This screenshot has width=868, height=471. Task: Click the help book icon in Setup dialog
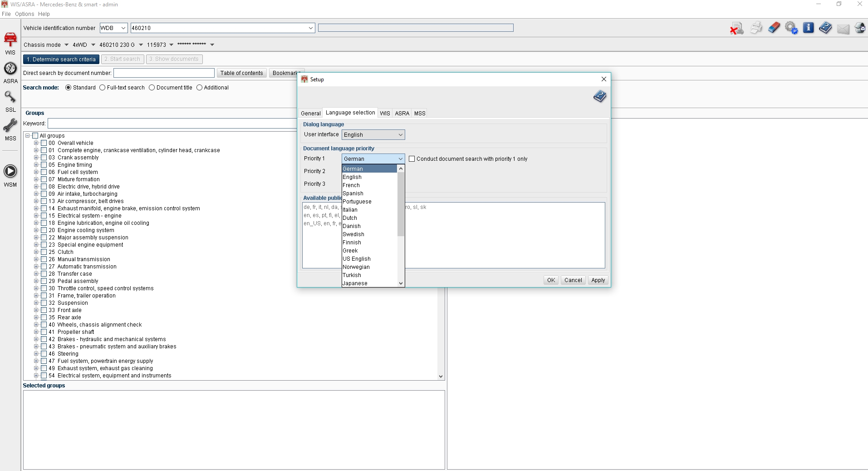coord(599,96)
